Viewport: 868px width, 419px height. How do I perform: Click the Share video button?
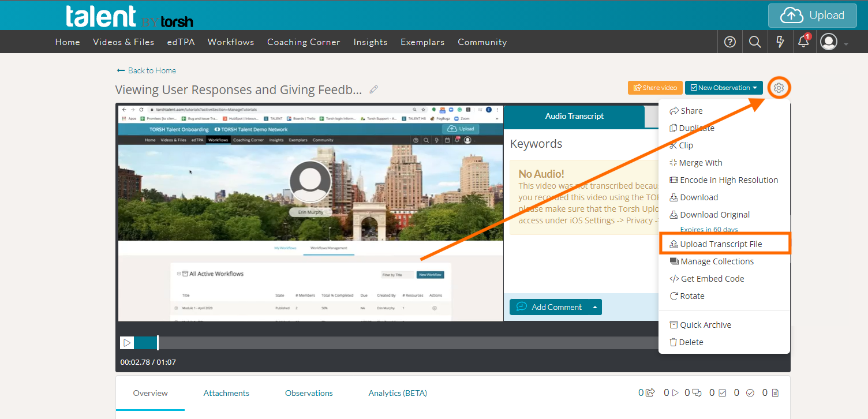(655, 88)
